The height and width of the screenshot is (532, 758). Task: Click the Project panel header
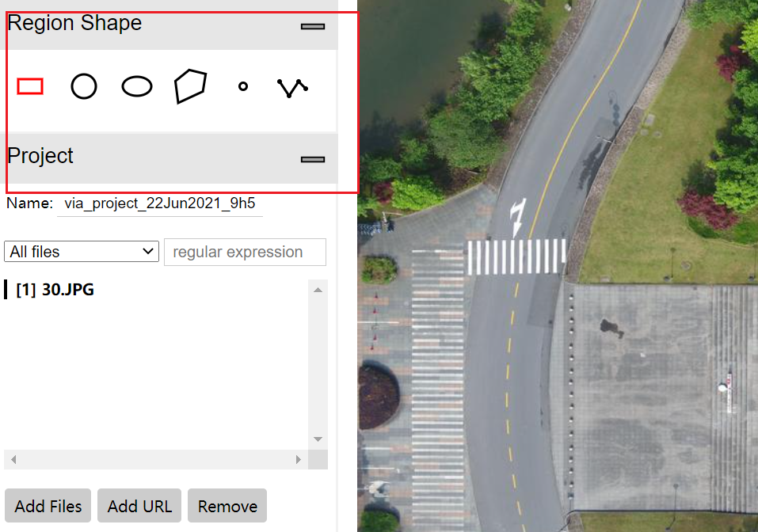point(170,158)
